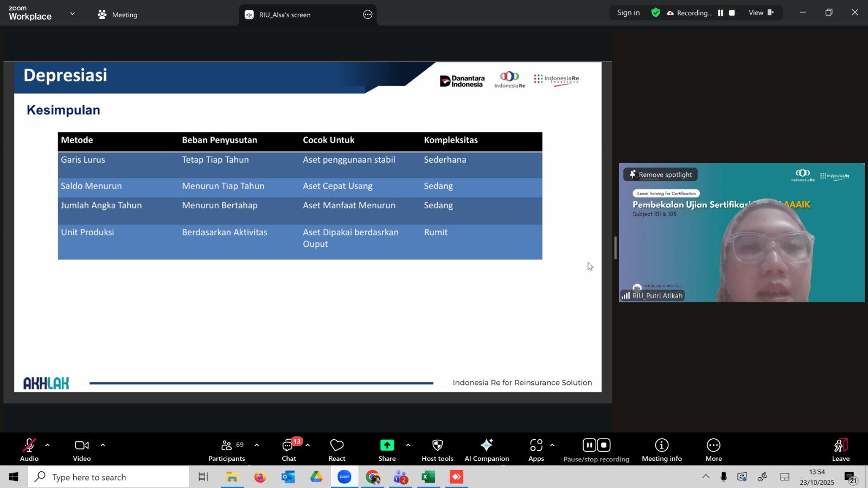
Task: Pause the recording in top bar
Action: [x=720, y=13]
